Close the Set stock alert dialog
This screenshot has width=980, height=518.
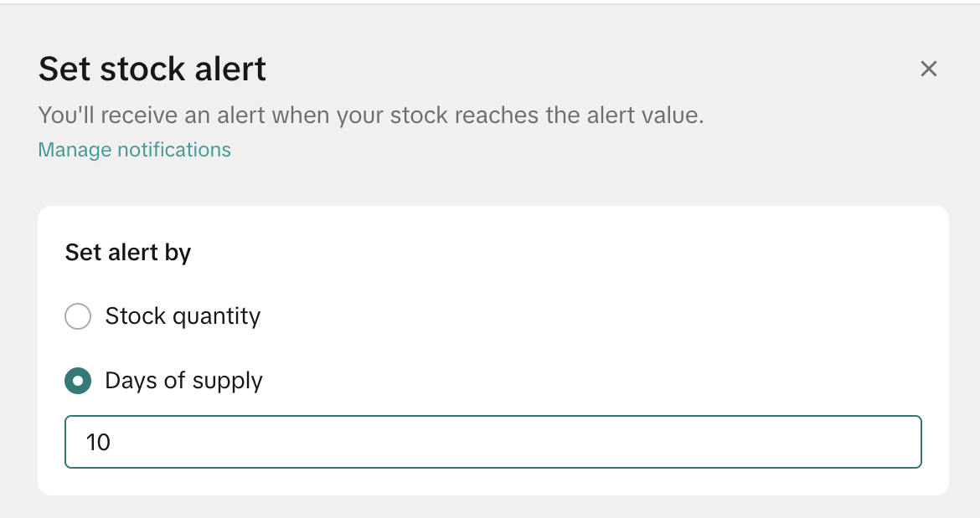coord(928,69)
